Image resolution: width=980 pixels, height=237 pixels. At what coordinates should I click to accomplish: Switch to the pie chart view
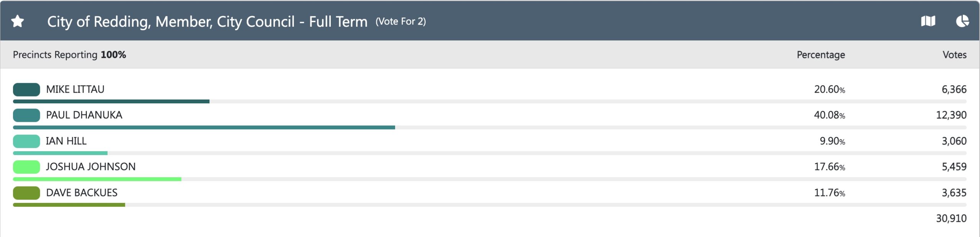[x=962, y=21]
